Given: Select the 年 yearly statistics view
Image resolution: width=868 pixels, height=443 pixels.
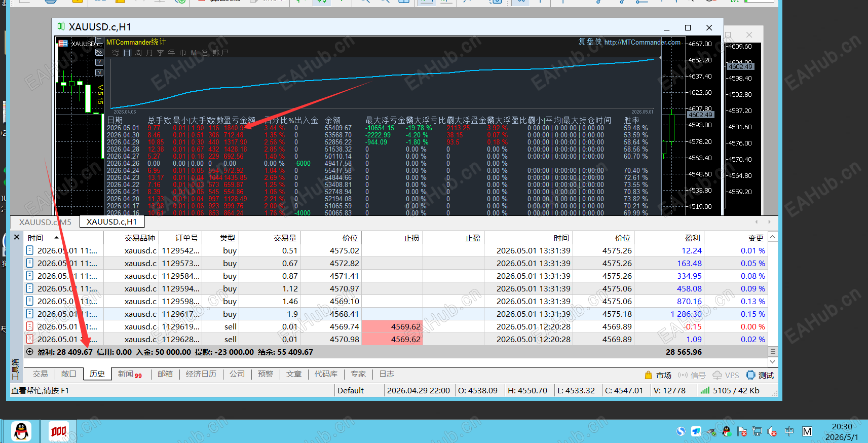Looking at the screenshot, I should (171, 53).
